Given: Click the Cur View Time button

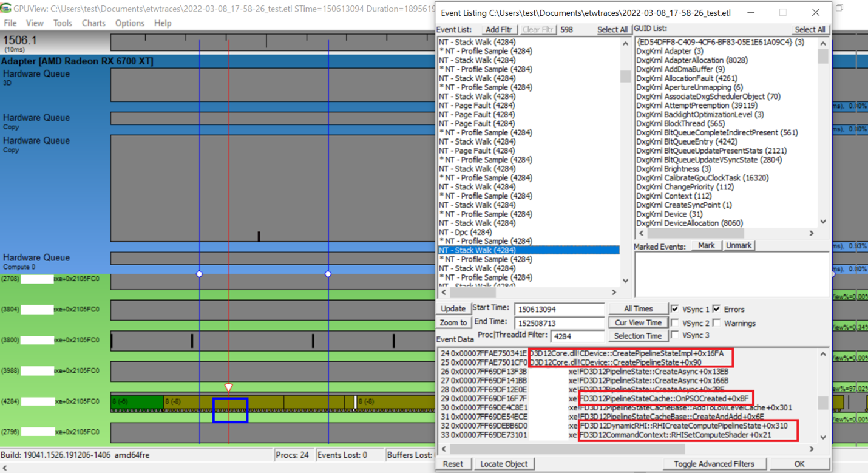Looking at the screenshot, I should pyautogui.click(x=638, y=322).
